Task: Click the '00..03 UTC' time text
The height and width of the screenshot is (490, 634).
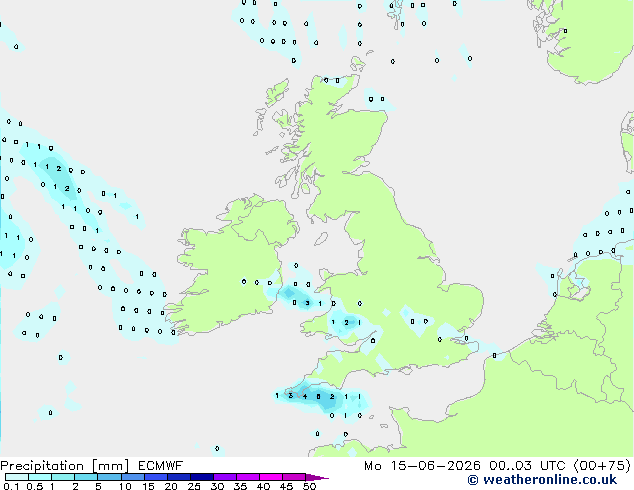Action: pyautogui.click(x=527, y=466)
